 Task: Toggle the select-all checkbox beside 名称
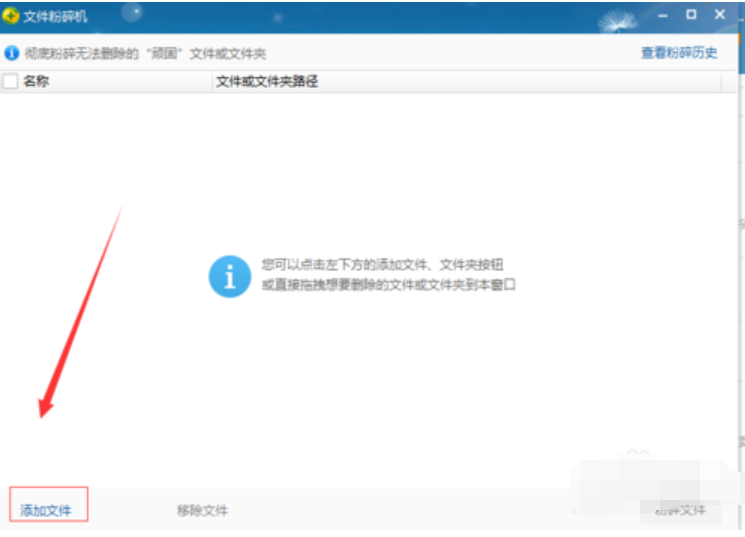click(11, 82)
